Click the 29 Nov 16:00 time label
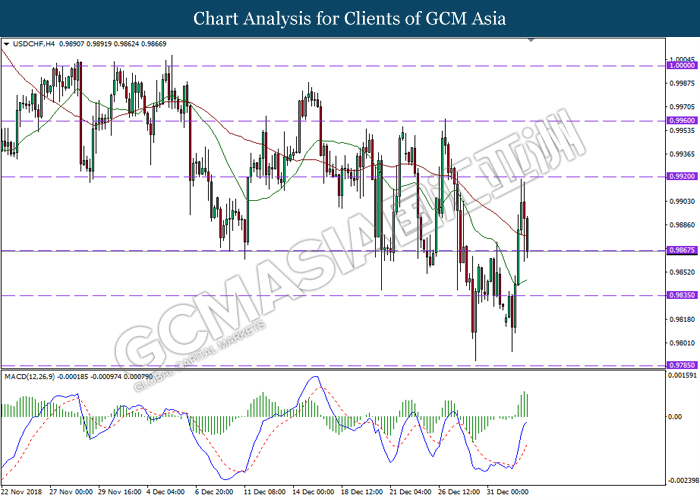The height and width of the screenshot is (500, 700). click(x=120, y=492)
